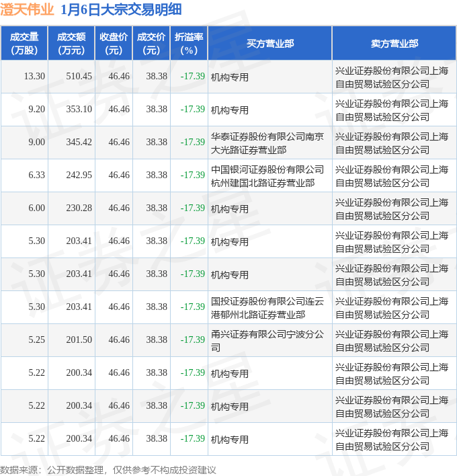Select the 收盘价(元) column header
The image size is (457, 476).
click(x=114, y=44)
